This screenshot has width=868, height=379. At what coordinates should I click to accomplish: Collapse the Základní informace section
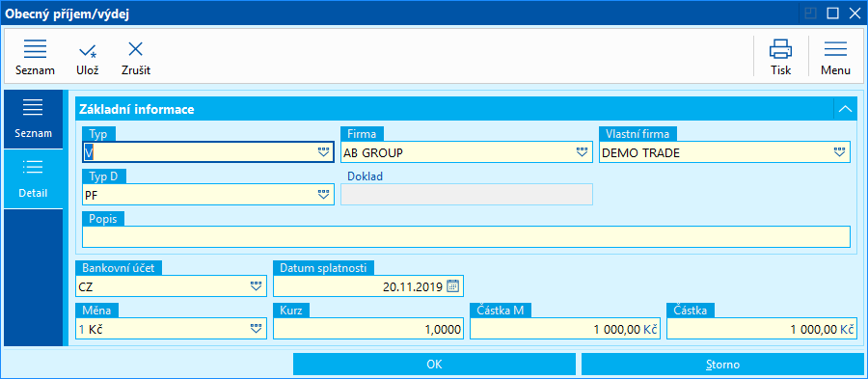(845, 109)
